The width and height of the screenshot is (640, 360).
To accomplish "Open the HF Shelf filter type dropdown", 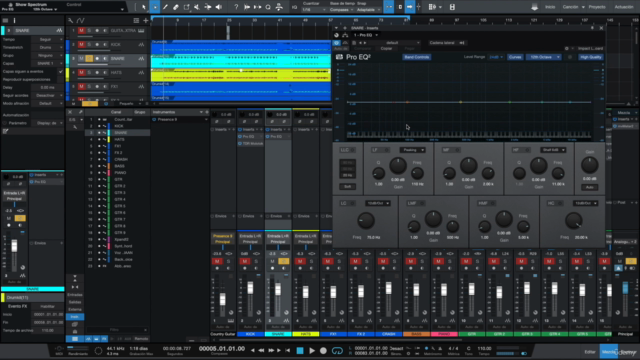I will (553, 150).
